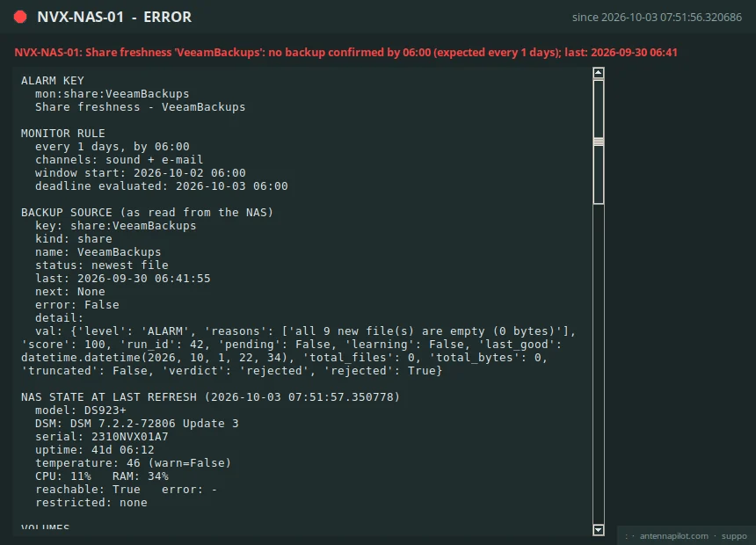The width and height of the screenshot is (756, 545).
Task: Click the 'uptime: 41d 06:12' line
Action: 95,449
